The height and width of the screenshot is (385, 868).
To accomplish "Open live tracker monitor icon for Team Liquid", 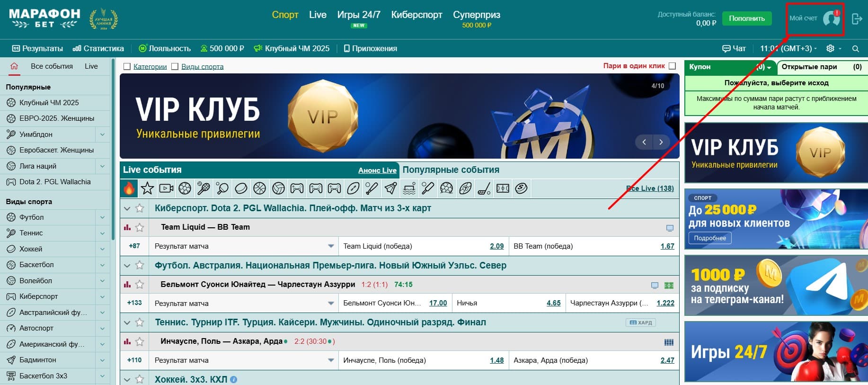I will 670,228.
